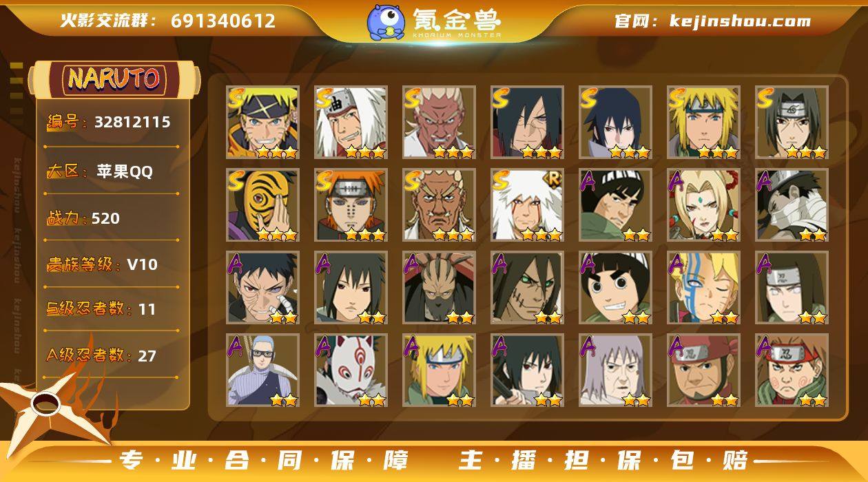This screenshot has width=868, height=482.
Task: Select the white fox ANBU mask portrait
Action: [351, 370]
